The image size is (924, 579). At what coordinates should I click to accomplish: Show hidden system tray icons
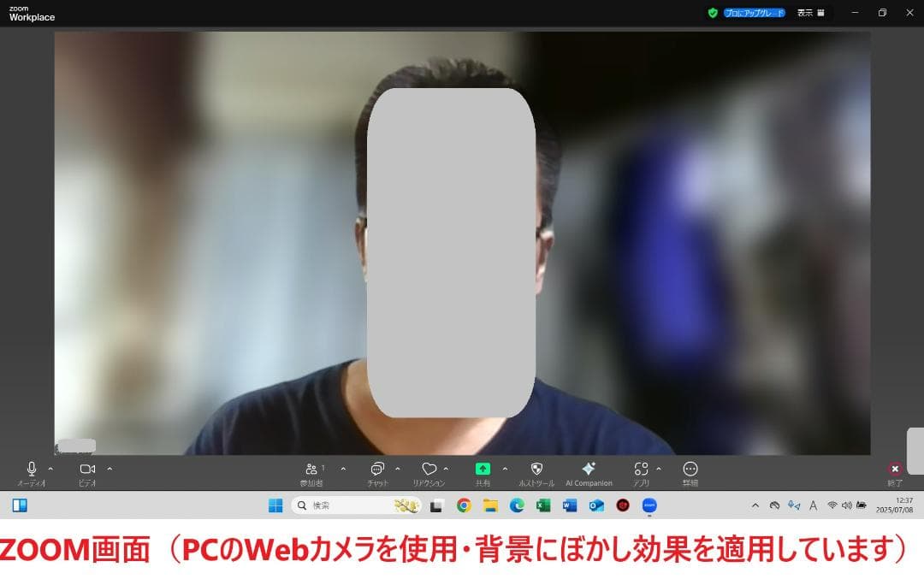pyautogui.click(x=755, y=505)
